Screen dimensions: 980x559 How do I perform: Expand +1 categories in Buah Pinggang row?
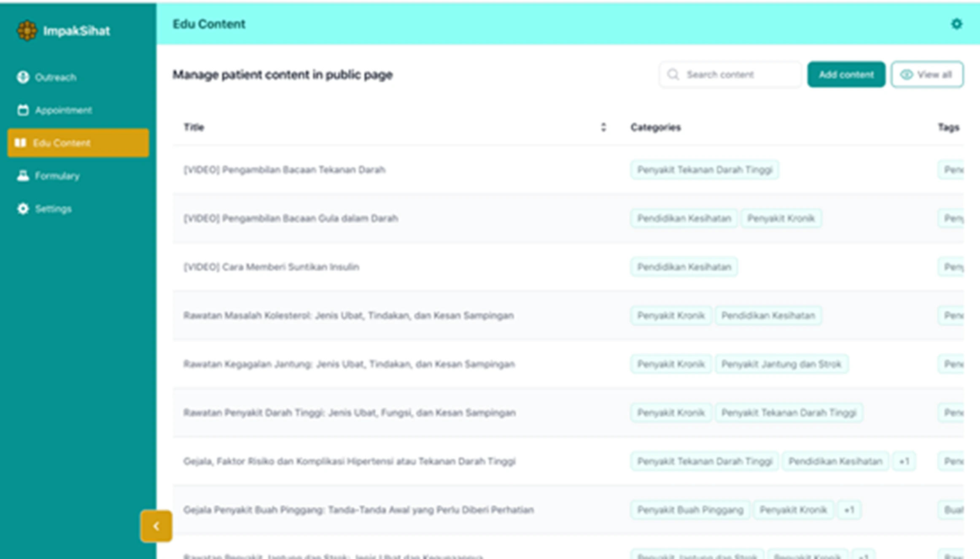[849, 510]
